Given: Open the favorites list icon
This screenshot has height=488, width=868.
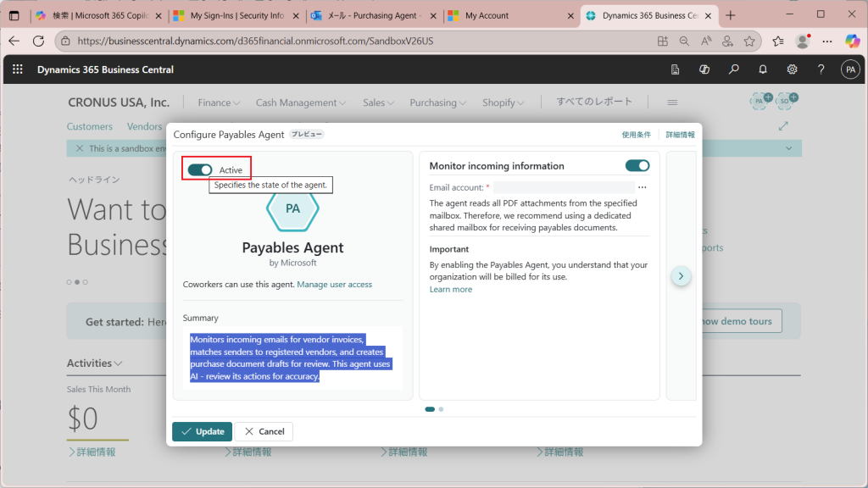Looking at the screenshot, I should click(778, 41).
